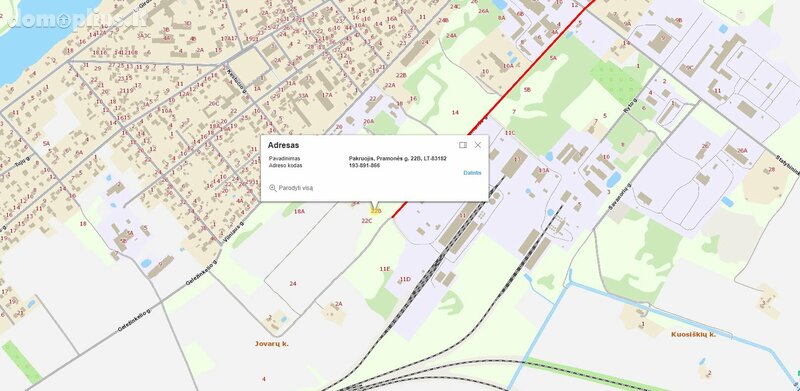The width and height of the screenshot is (800, 391).
Task: Click the Kuosiškių k. village label
Action: pyautogui.click(x=693, y=334)
